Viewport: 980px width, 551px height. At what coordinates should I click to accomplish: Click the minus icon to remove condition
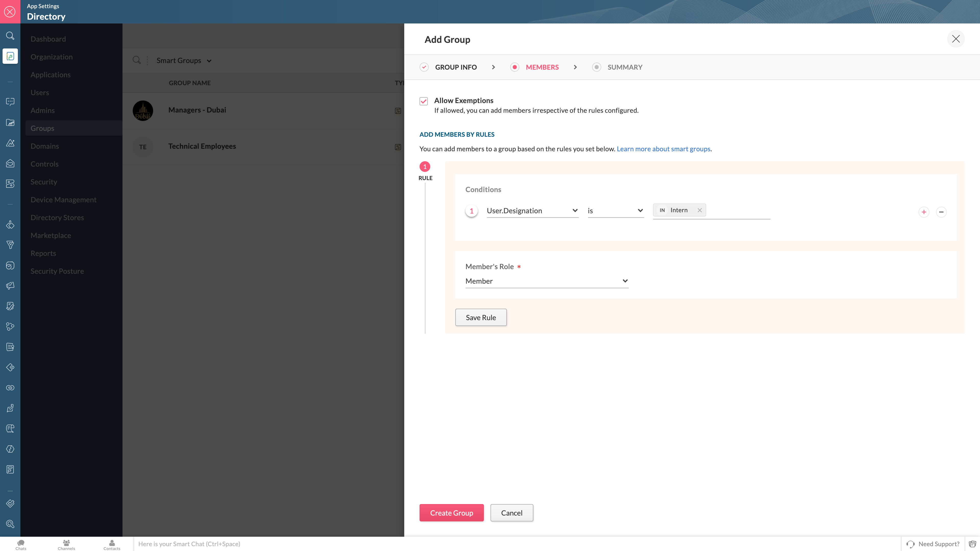click(941, 212)
